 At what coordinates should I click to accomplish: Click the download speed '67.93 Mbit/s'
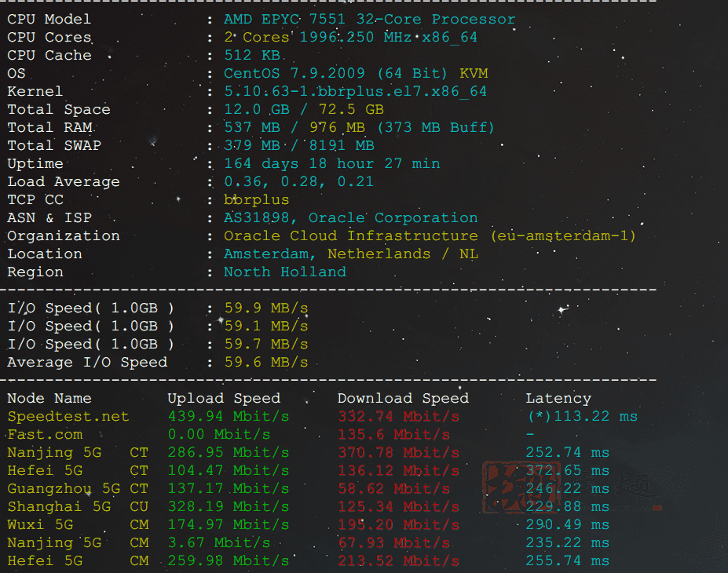[393, 543]
